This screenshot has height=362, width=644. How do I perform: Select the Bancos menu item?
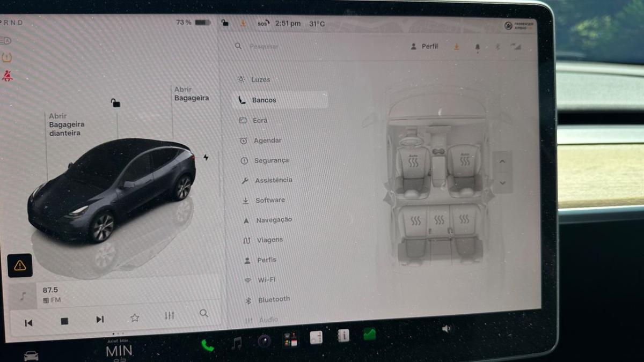pos(280,100)
